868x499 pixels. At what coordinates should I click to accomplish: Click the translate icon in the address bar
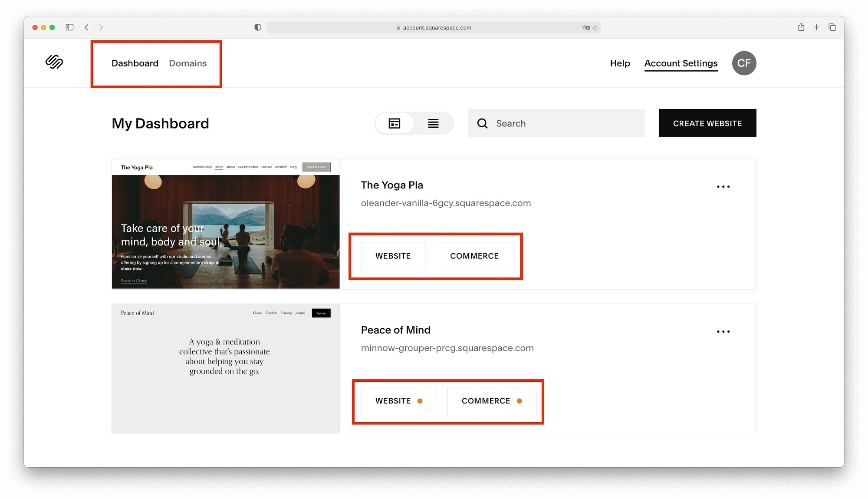[586, 27]
